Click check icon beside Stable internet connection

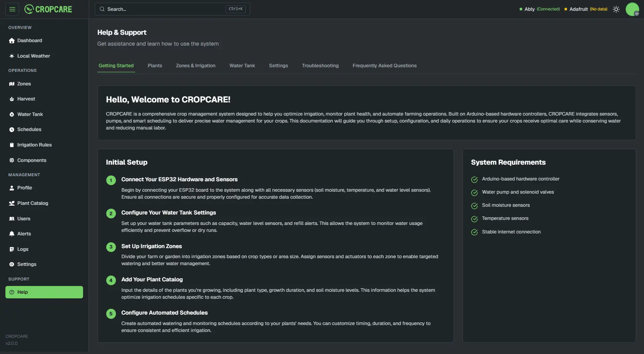pyautogui.click(x=474, y=232)
